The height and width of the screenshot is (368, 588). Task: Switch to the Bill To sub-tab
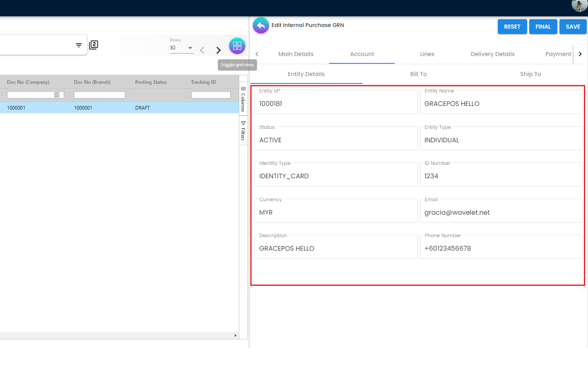click(418, 74)
